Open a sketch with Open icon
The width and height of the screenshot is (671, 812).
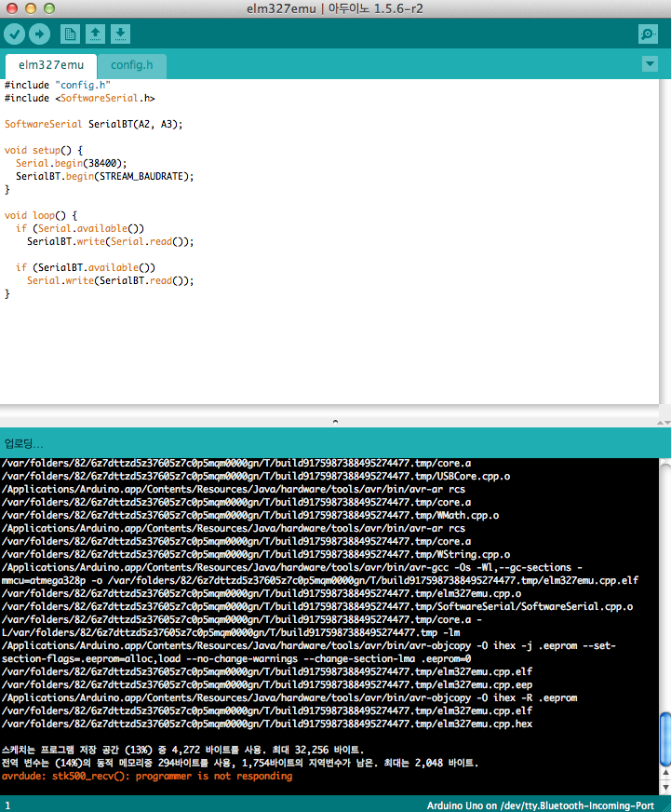(x=95, y=34)
